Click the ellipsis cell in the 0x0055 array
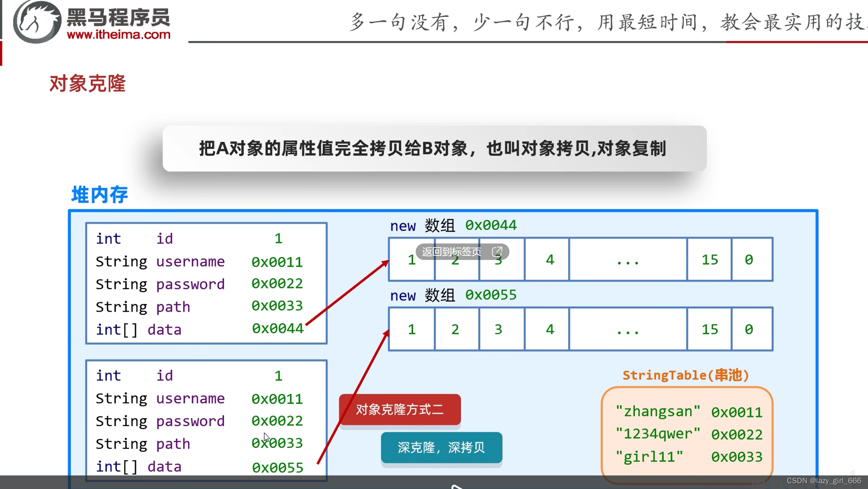This screenshot has height=489, width=868. pyautogui.click(x=627, y=329)
